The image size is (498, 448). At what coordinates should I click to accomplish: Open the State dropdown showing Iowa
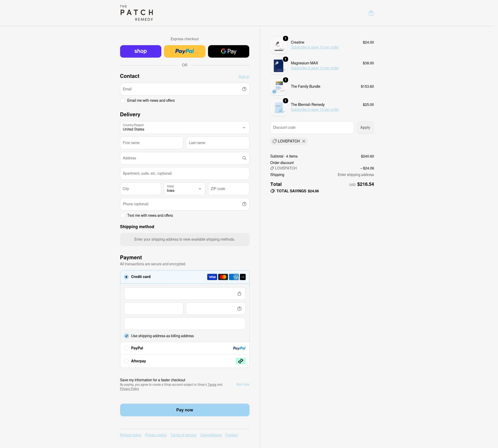tap(184, 189)
